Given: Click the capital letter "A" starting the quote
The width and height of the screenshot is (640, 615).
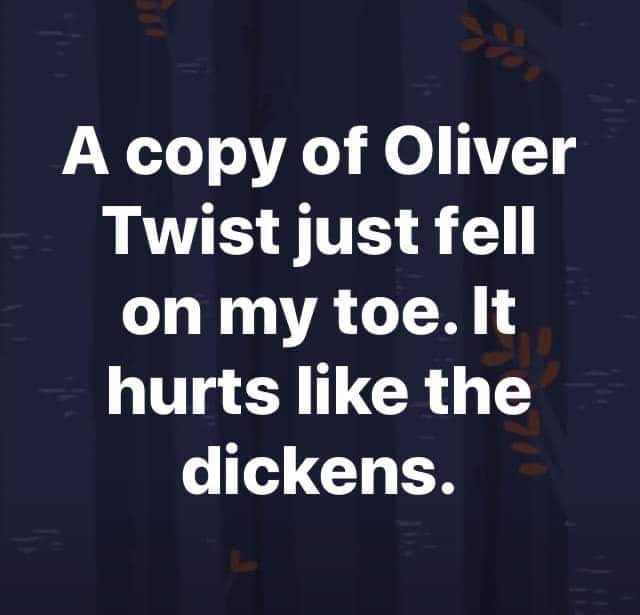Looking at the screenshot, I should (x=86, y=151).
